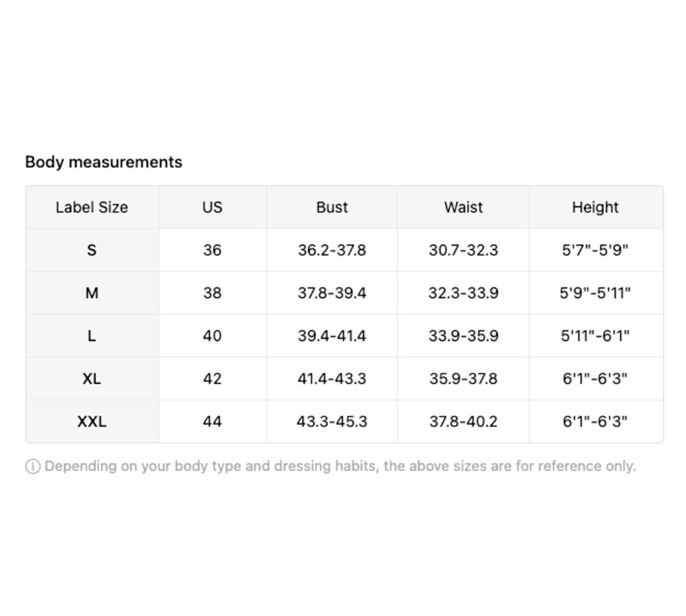Click the reference-only disclaimer text

click(340, 467)
